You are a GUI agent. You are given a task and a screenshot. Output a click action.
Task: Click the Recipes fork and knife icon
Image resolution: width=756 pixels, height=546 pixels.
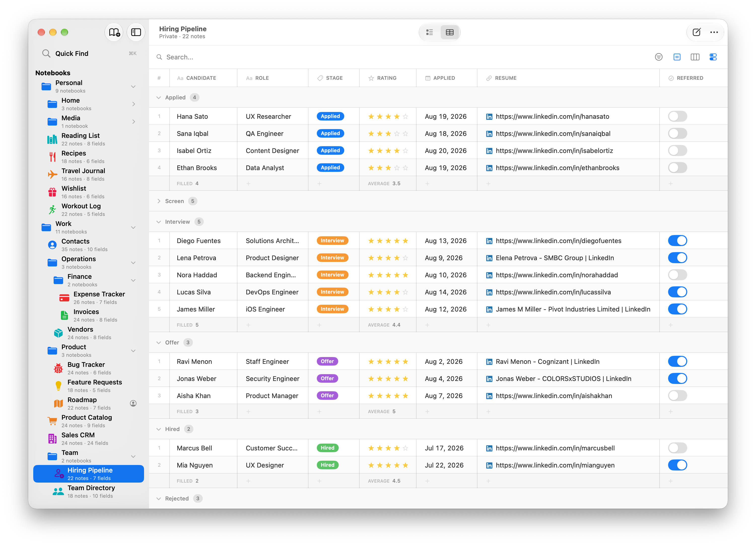(52, 157)
